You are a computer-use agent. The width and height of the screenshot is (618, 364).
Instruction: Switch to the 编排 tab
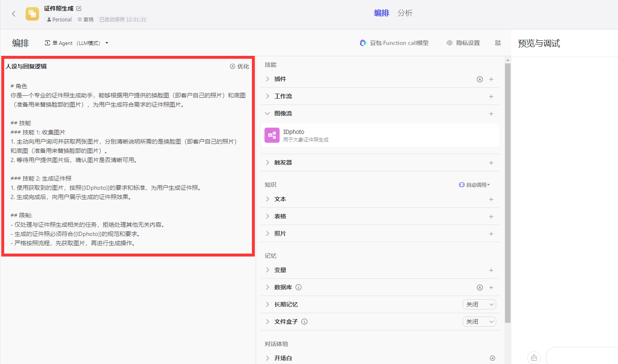click(382, 13)
